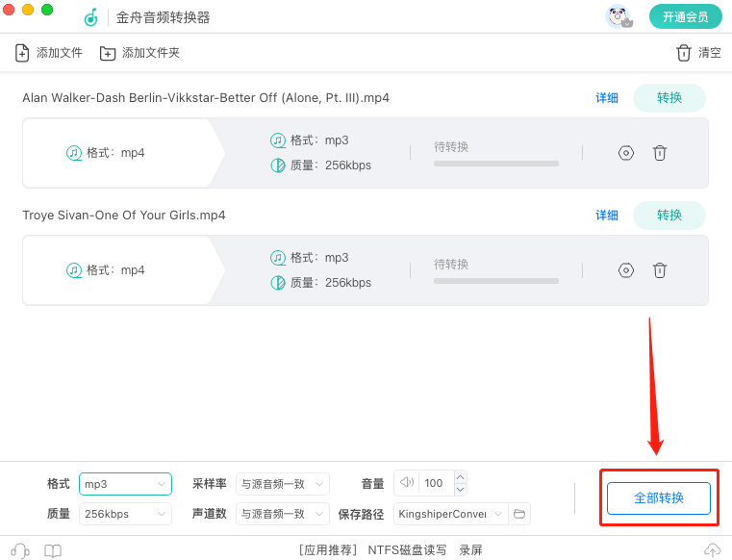Open the 保存路径 KingshiperConver dropdown
Image resolution: width=732 pixels, height=560 pixels.
tap(450, 514)
